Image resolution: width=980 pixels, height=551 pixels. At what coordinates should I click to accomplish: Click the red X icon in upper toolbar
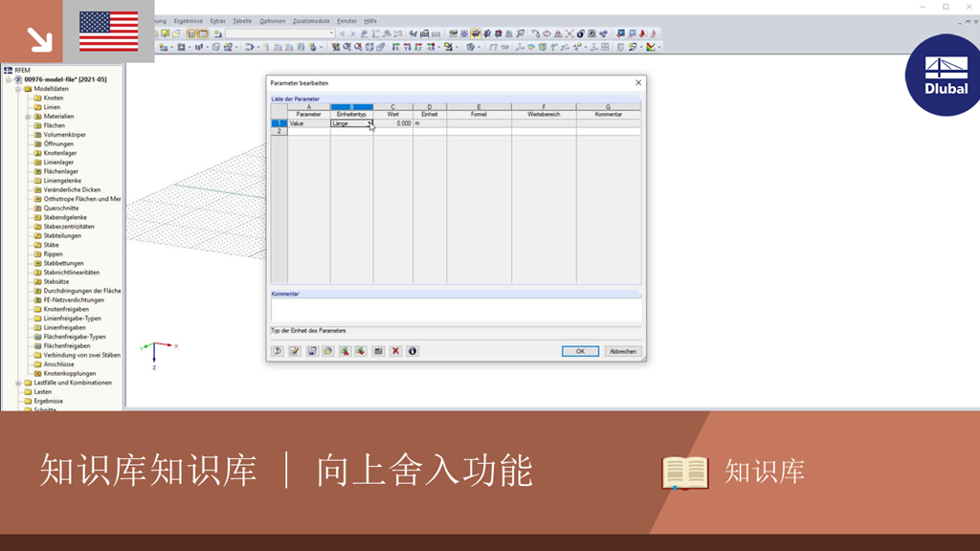pos(568,33)
